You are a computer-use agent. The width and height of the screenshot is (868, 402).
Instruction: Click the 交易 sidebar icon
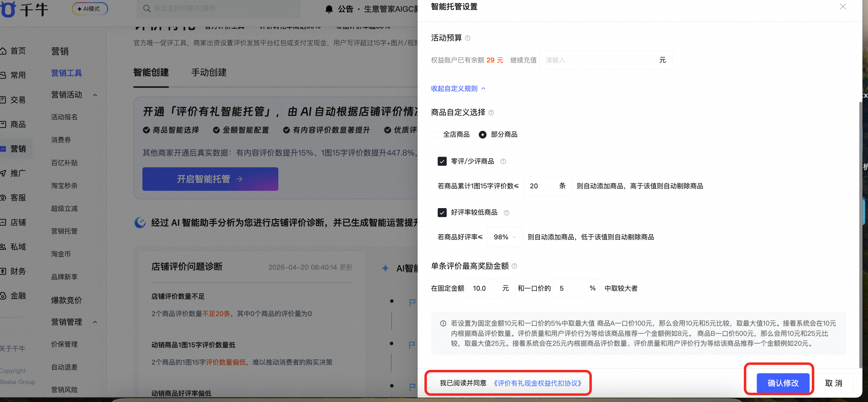pos(3,100)
